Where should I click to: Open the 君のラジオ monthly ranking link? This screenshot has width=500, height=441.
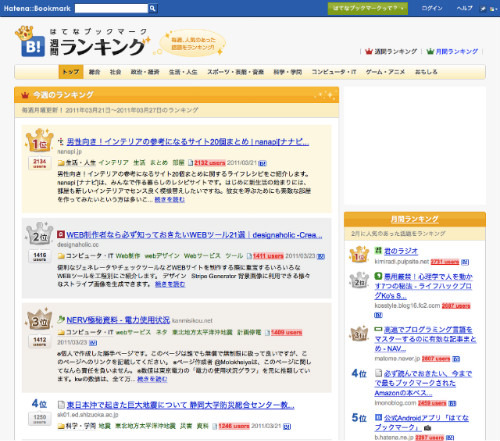[x=401, y=251]
